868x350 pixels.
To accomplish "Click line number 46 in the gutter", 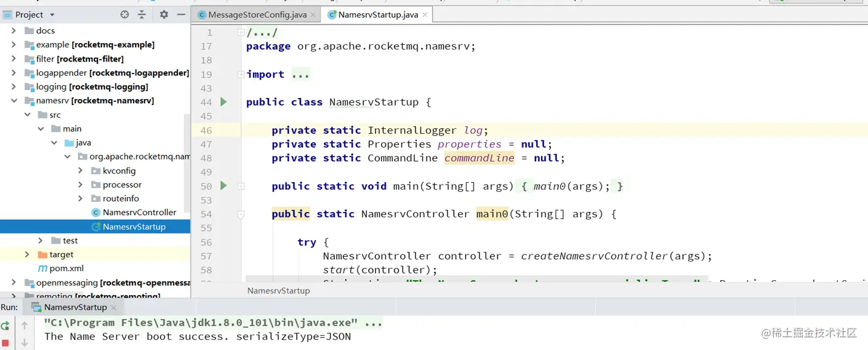I will click(206, 130).
